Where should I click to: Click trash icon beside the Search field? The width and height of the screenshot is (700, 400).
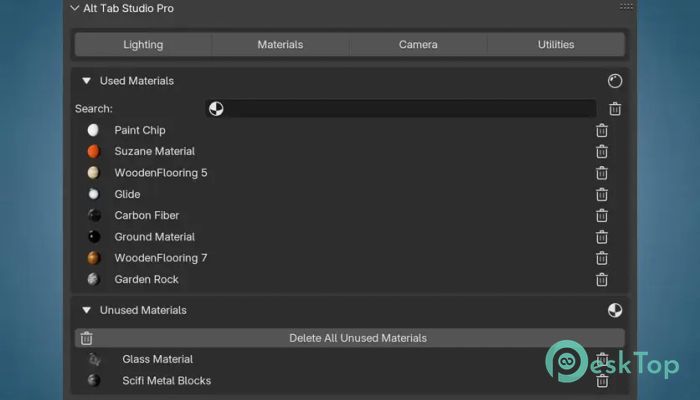click(x=615, y=108)
